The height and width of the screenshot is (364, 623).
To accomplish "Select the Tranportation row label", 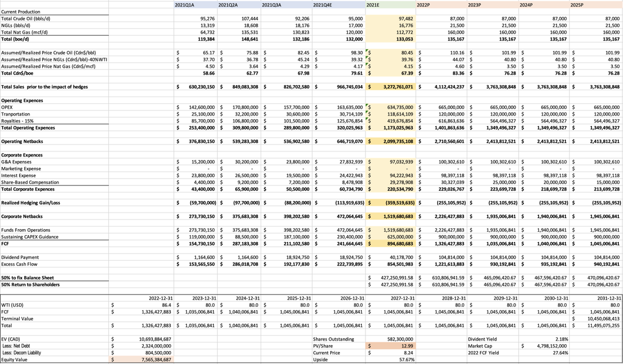I will pyautogui.click(x=16, y=114).
